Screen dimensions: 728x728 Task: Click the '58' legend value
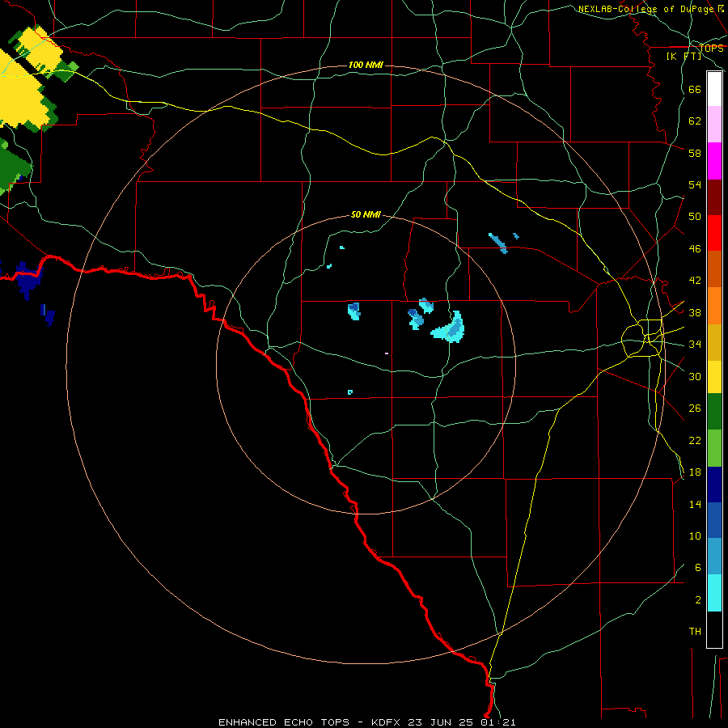pyautogui.click(x=695, y=153)
